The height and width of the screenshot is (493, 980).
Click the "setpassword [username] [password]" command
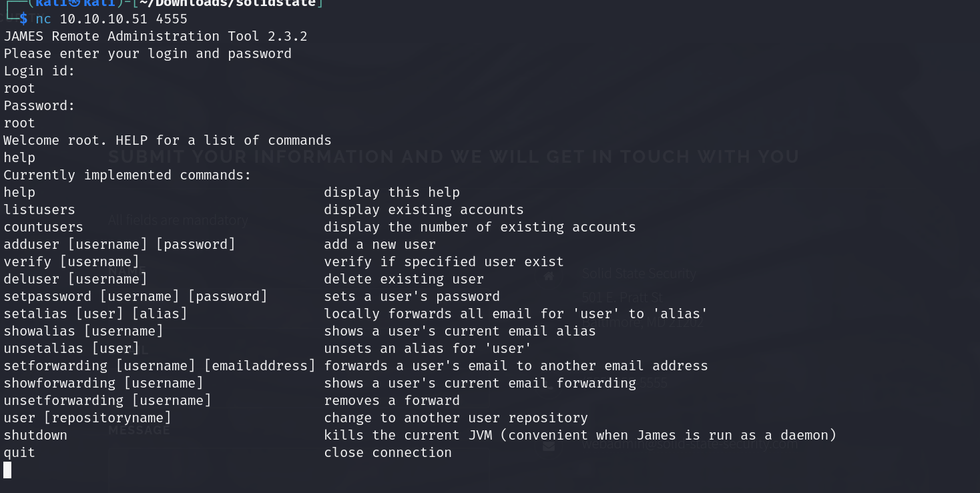(136, 296)
